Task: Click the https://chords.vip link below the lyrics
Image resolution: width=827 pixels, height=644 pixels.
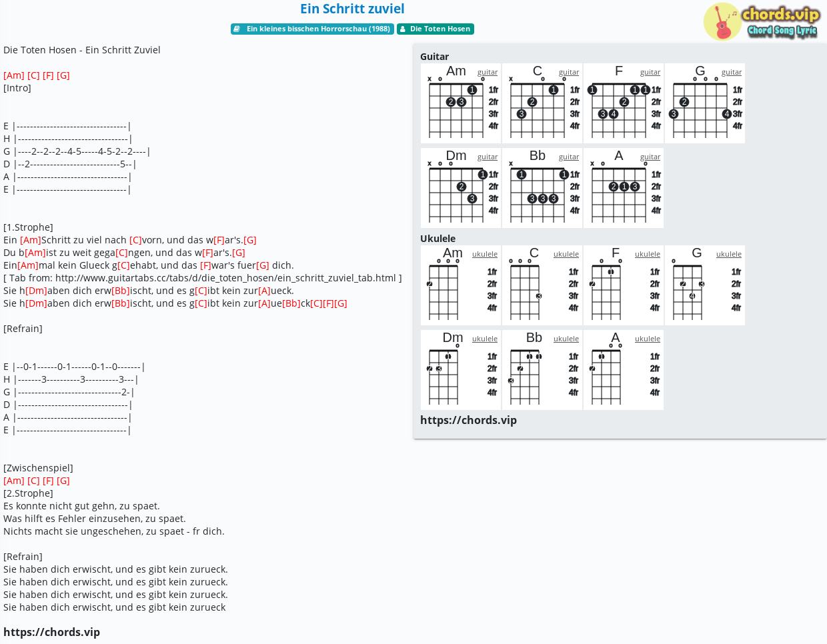Action: tap(51, 632)
